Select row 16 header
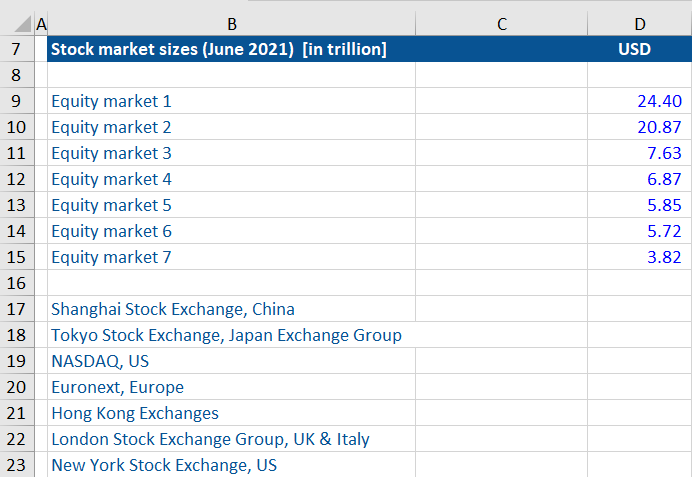692x477 pixels. 17,283
